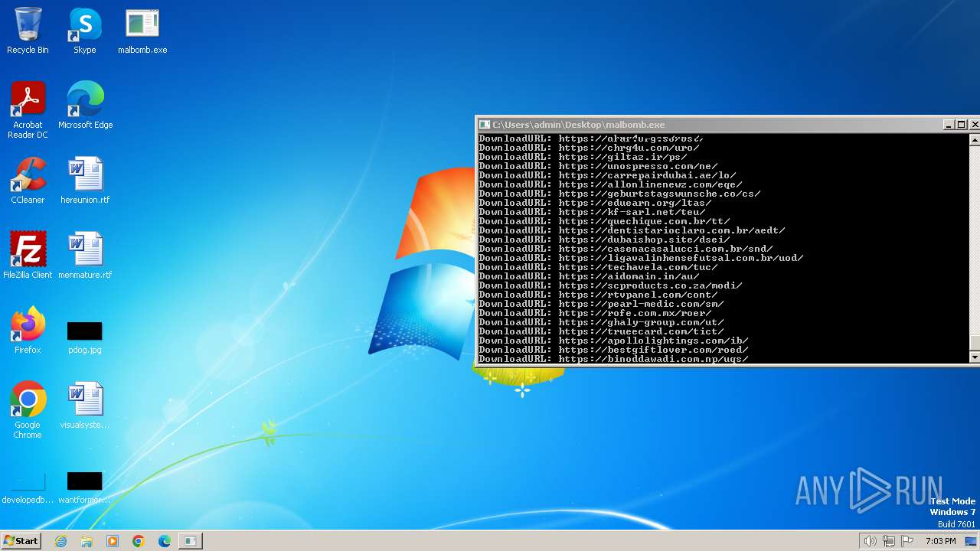Click the scproducts.co.za/modi/ URL line
Viewport: 980px width, 551px height.
click(x=610, y=285)
